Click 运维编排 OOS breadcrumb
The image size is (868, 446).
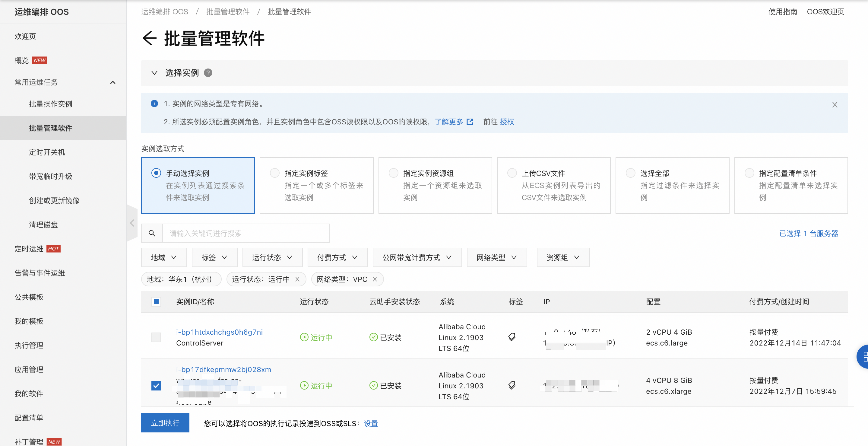coord(164,12)
